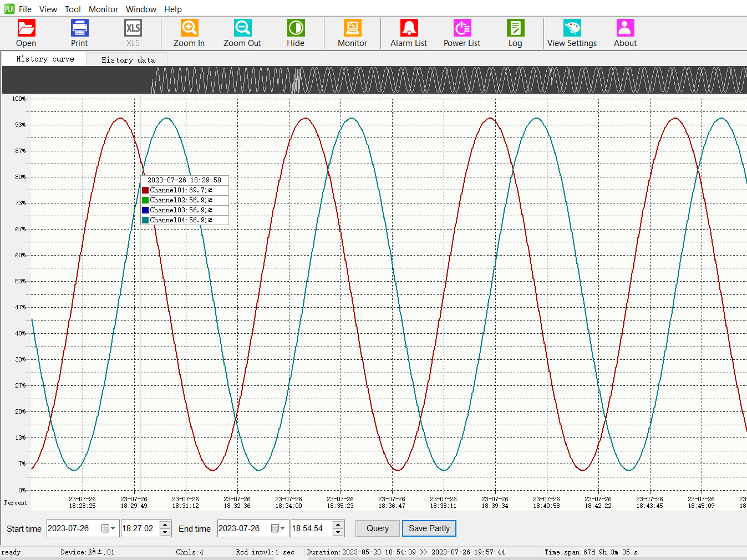Click the Query button
Viewport: 747px width, 560px height.
tap(377, 528)
